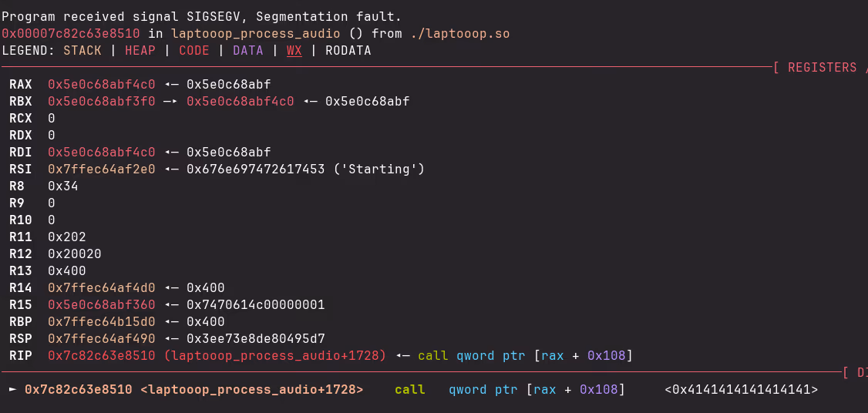The height and width of the screenshot is (413, 868).
Task: Click the current instruction arrow marker in disassembly
Action: [x=12, y=390]
